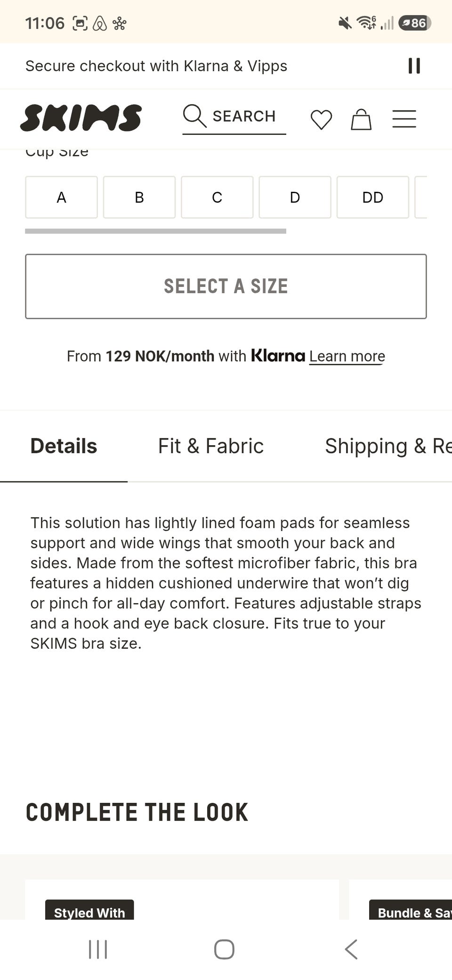Screen dimensions: 452x980
Task: Switch to the Shipping & Returns tab
Action: [x=388, y=446]
